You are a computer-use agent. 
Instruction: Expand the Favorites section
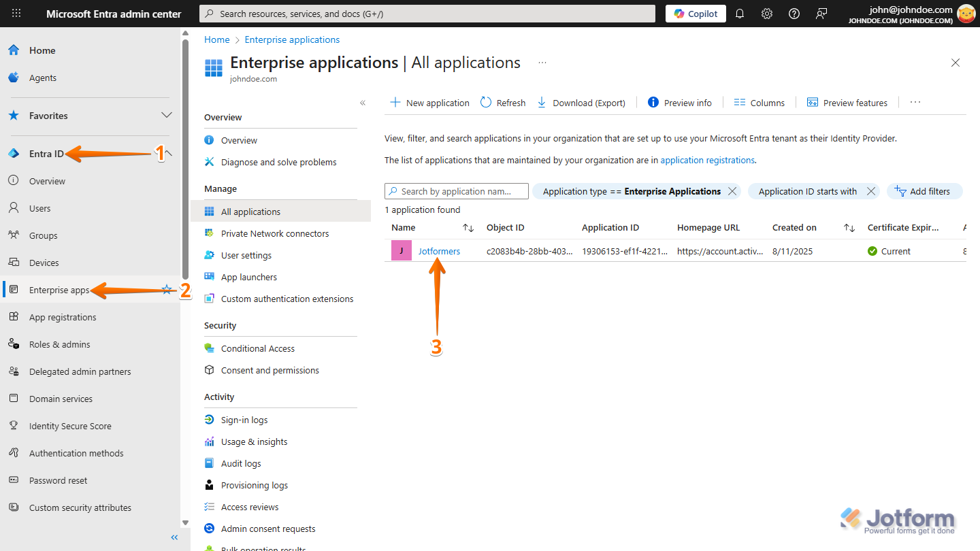(x=166, y=116)
